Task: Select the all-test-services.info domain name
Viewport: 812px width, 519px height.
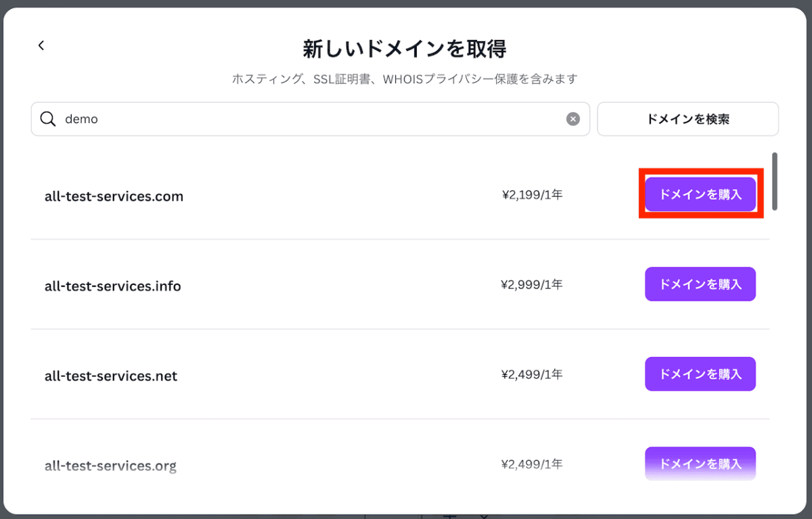Action: [x=113, y=286]
